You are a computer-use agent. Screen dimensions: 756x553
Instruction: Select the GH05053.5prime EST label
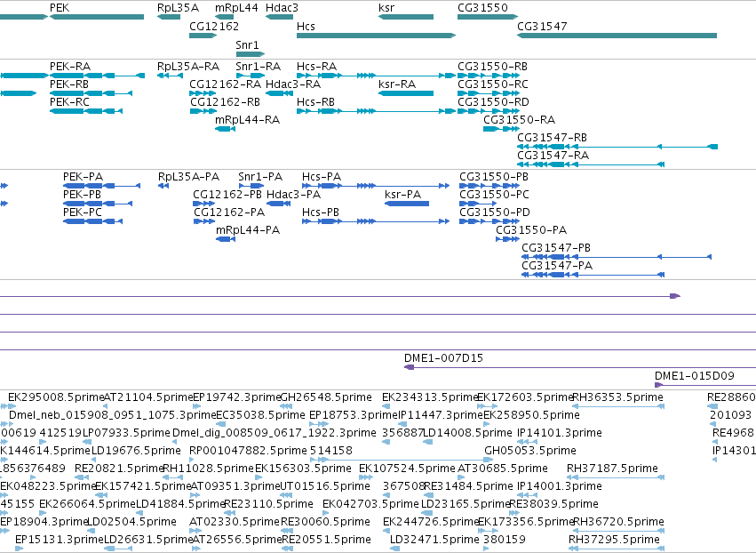pyautogui.click(x=530, y=450)
